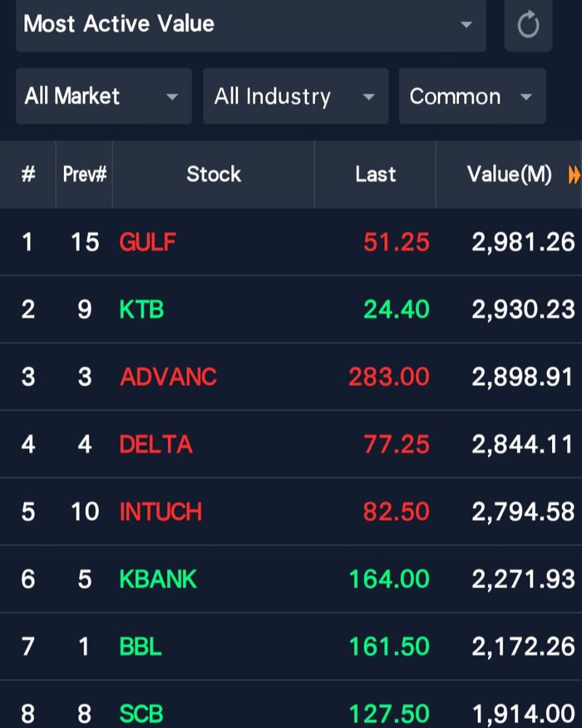Select the KTB stock symbol
This screenshot has height=728, width=582.
coord(142,310)
